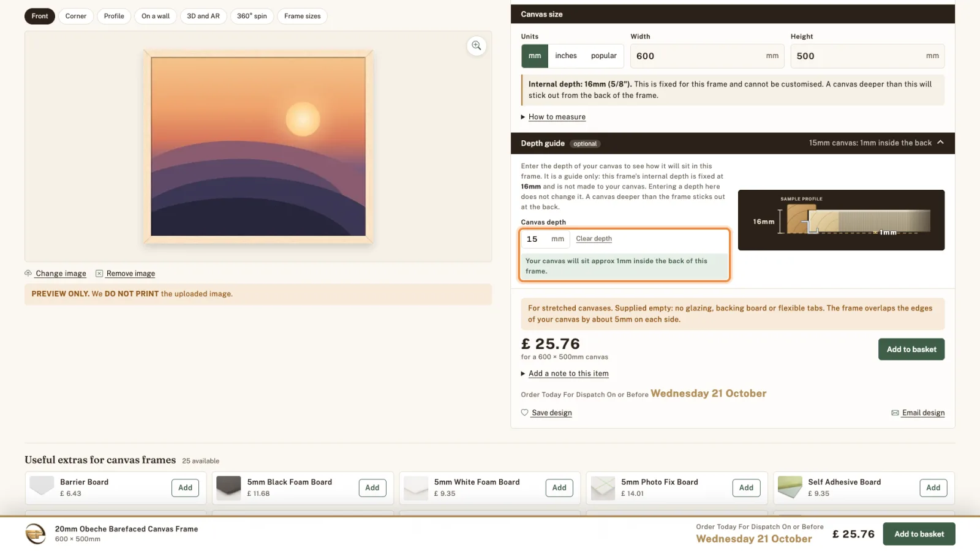The height and width of the screenshot is (551, 980).
Task: Click Add to basket in bottom sticky bar
Action: [919, 534]
